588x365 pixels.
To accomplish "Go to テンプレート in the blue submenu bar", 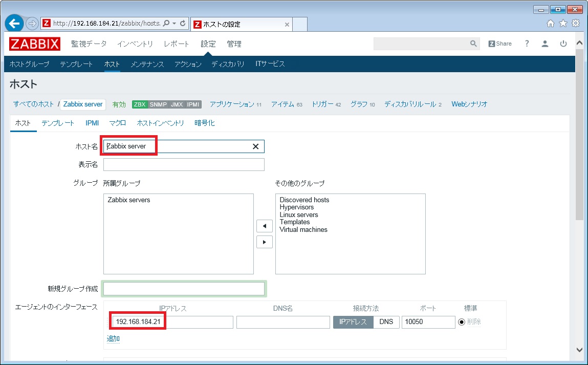I will [x=76, y=64].
